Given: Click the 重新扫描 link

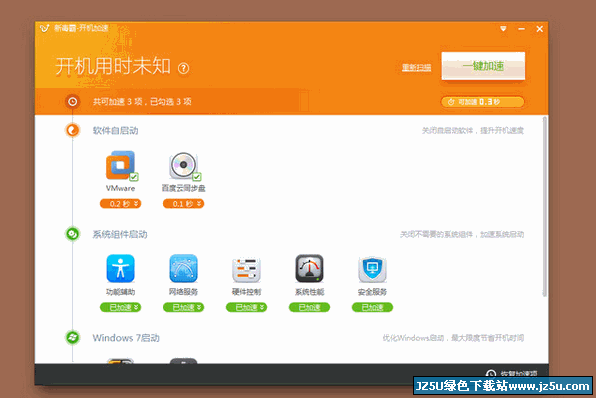Looking at the screenshot, I should coord(417,68).
